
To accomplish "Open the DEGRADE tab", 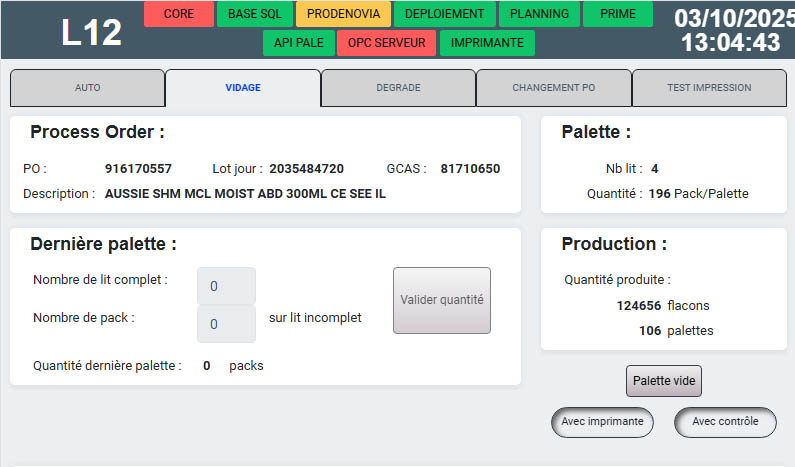I will (x=398, y=88).
